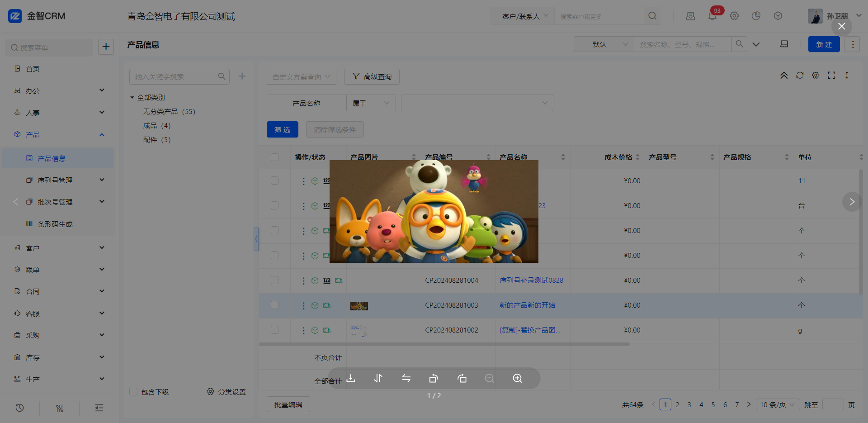Select the checkbox for CP202408281002
Image resolution: width=868 pixels, height=423 pixels.
click(274, 330)
